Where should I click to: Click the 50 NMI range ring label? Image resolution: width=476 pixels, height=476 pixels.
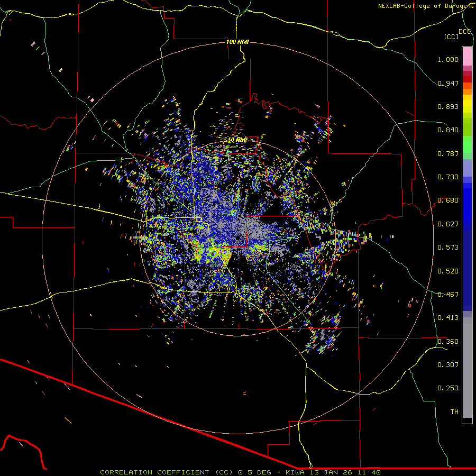(x=237, y=140)
